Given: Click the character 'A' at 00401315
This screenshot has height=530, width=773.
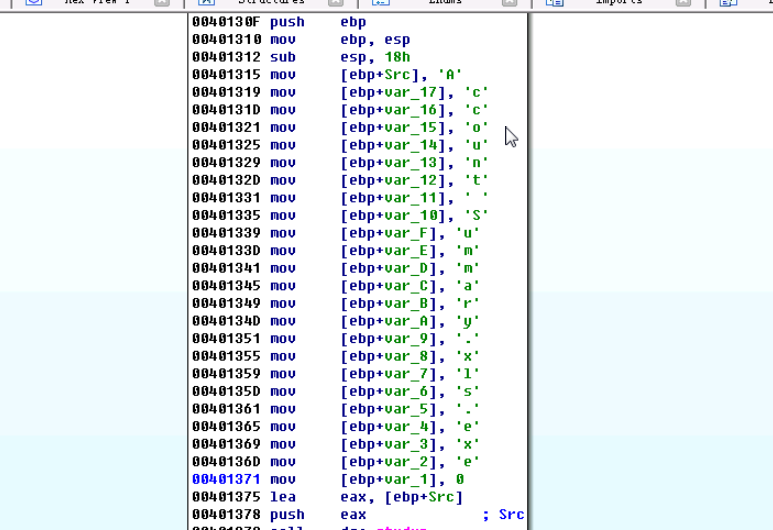Looking at the screenshot, I should tap(450, 75).
